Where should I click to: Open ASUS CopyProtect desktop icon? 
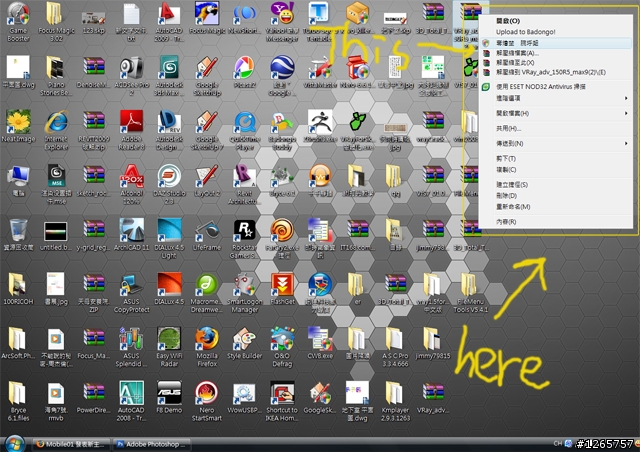point(131,293)
